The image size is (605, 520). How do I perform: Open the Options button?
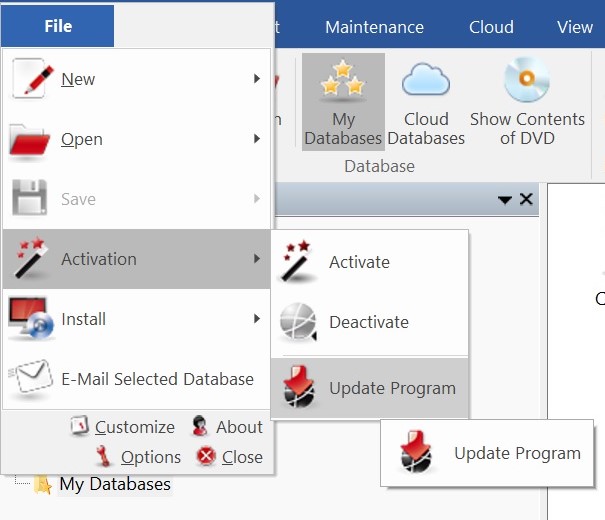click(x=139, y=457)
